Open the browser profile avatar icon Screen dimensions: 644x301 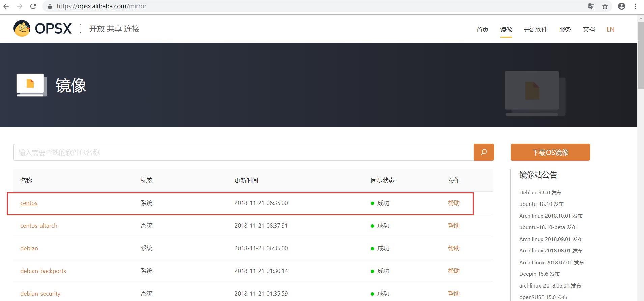pos(621,6)
